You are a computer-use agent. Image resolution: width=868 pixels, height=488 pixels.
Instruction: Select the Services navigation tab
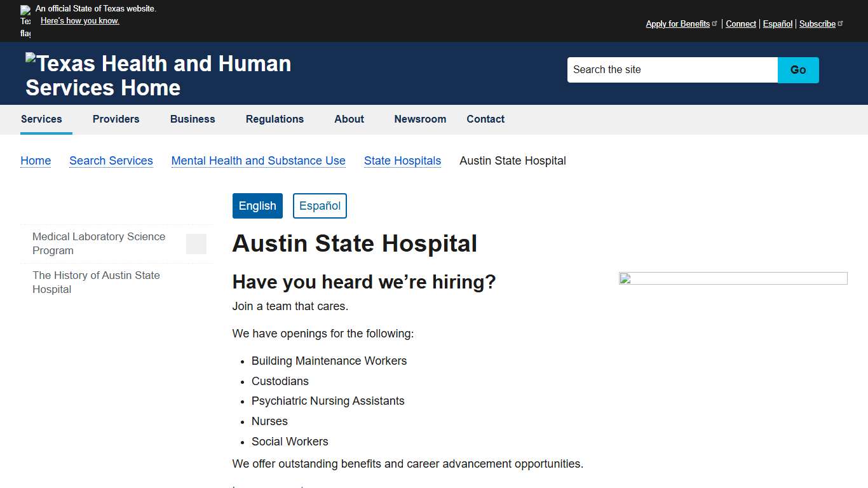click(41, 119)
